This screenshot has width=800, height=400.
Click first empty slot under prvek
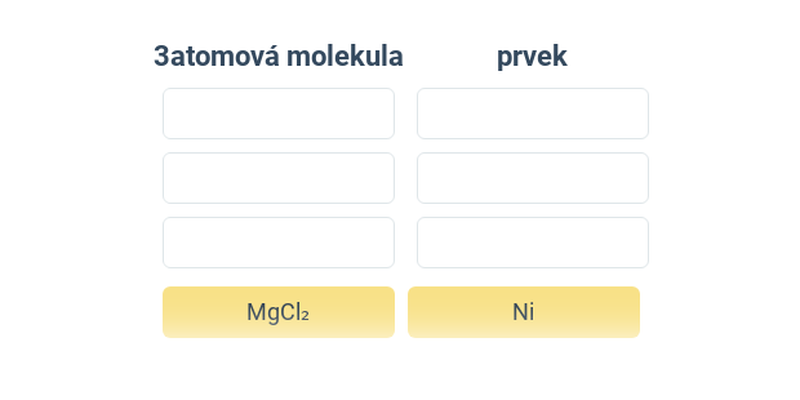[533, 113]
